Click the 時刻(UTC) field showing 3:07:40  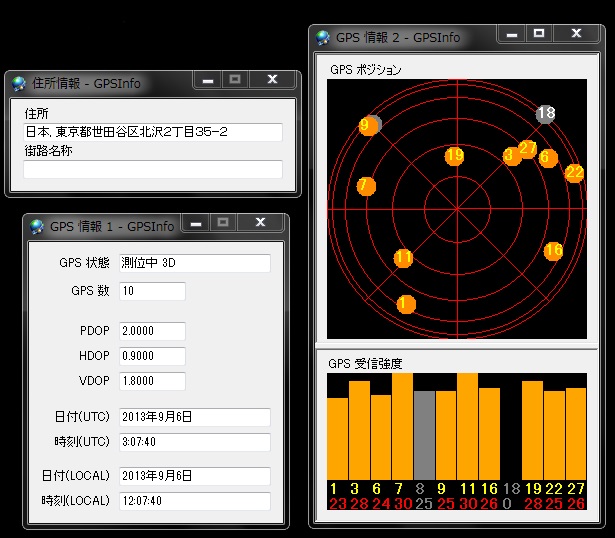195,442
